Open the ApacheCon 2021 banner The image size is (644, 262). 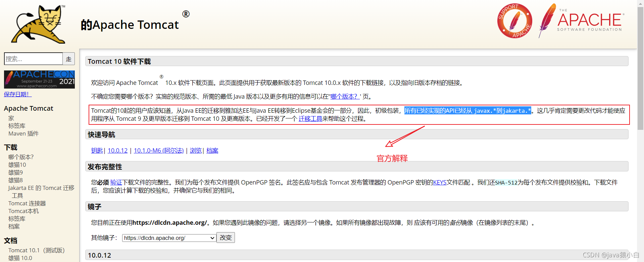pos(39,80)
